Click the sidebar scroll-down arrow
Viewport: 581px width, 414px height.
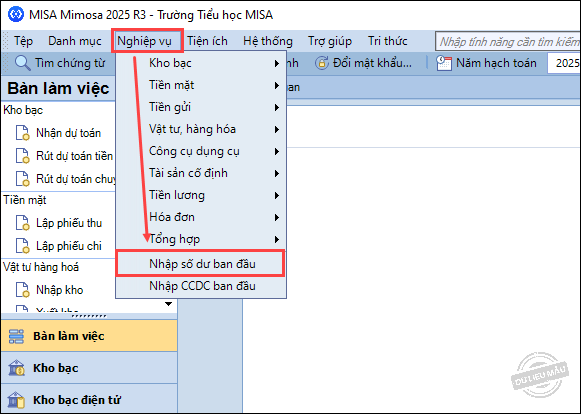169,304
